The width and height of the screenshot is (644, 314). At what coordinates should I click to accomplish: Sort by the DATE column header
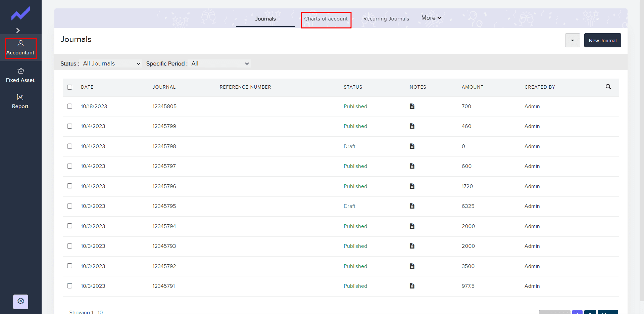click(x=87, y=87)
